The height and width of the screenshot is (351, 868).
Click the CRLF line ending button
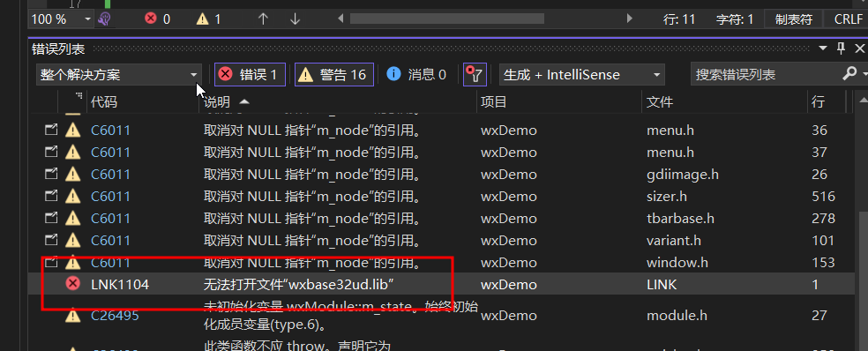[848, 19]
